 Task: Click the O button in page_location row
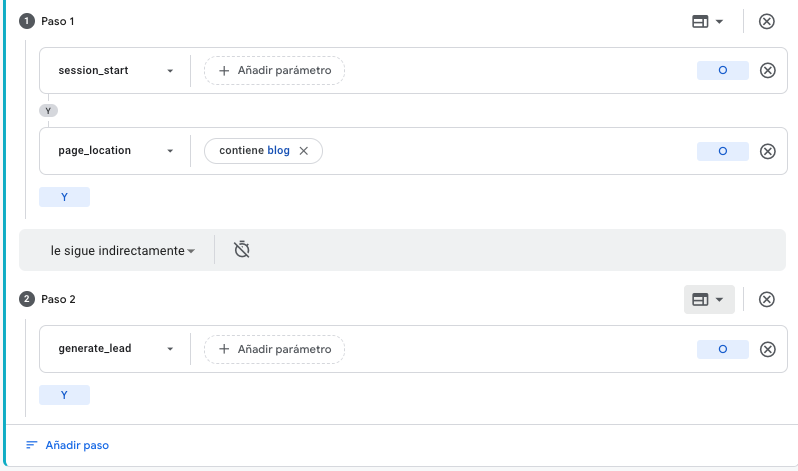(x=722, y=151)
